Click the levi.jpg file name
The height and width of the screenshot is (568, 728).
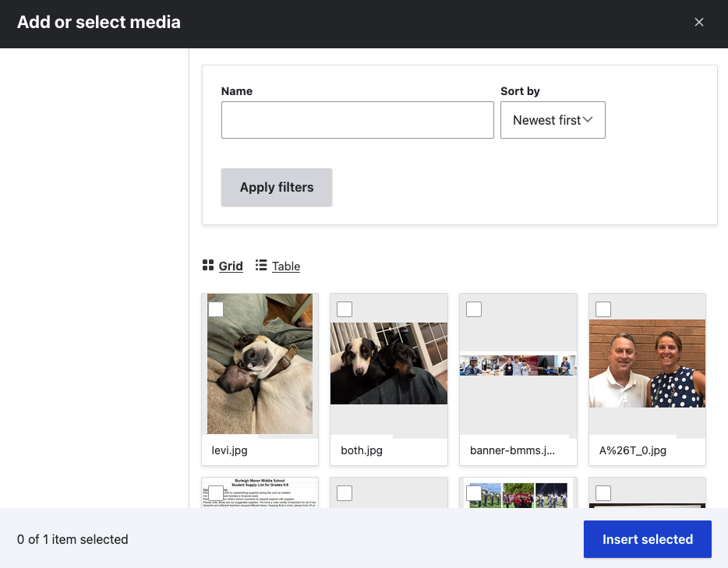click(x=229, y=450)
